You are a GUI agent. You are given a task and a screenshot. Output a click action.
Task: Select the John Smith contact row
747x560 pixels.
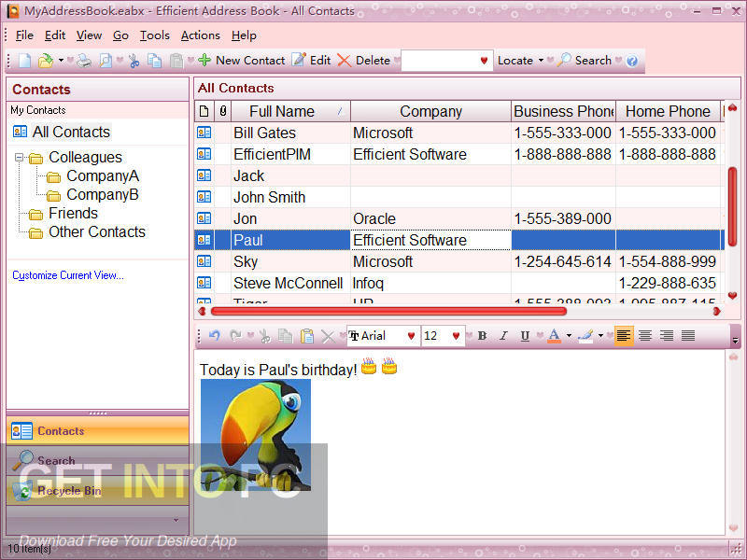459,197
